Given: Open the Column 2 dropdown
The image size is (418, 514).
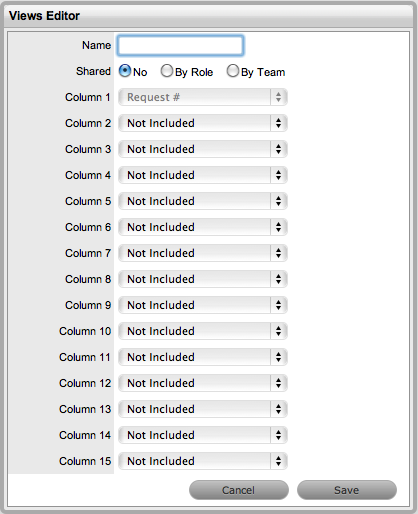Looking at the screenshot, I should 203,123.
